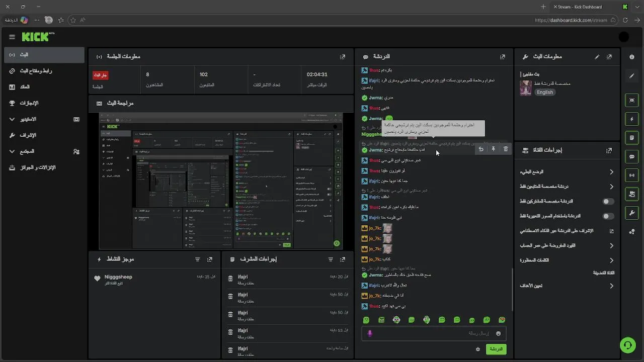Filter the Moderator Actions list

tap(331, 259)
